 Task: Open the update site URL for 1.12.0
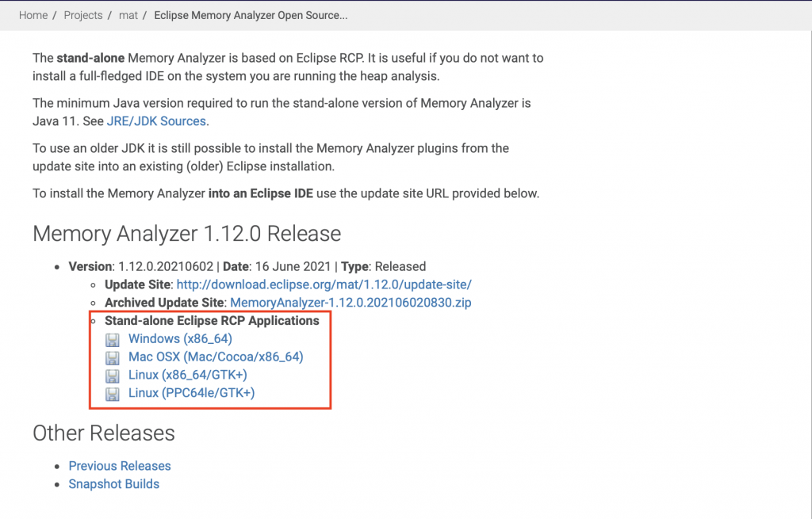[324, 284]
